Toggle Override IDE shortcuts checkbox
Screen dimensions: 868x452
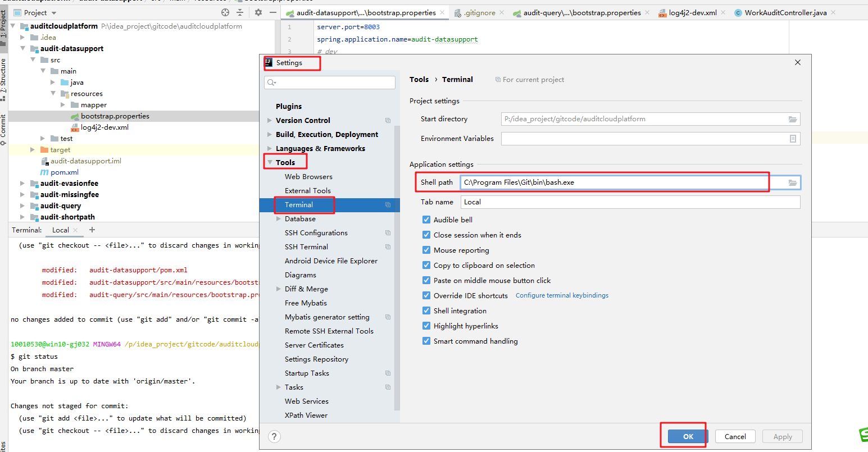point(426,295)
